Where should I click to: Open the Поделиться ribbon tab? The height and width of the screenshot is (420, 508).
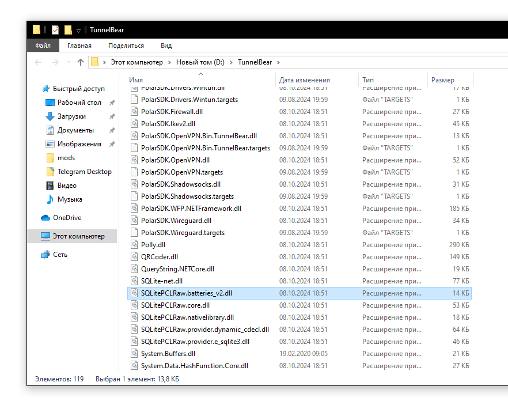click(126, 46)
